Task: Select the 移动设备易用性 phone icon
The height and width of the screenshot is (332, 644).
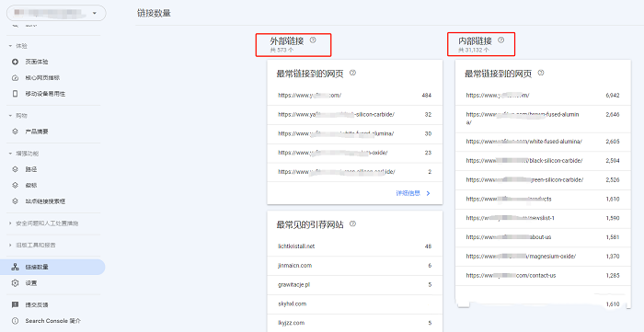Action: [x=16, y=94]
